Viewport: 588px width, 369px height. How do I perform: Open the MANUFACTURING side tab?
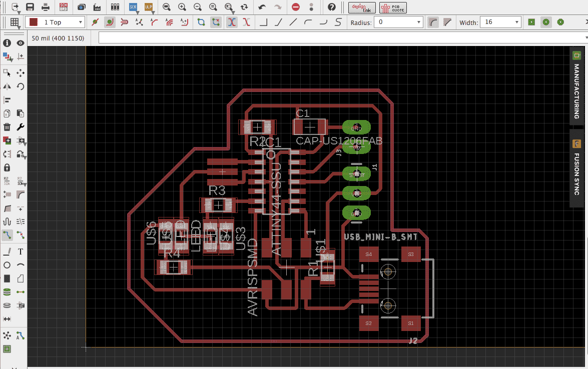pos(576,85)
